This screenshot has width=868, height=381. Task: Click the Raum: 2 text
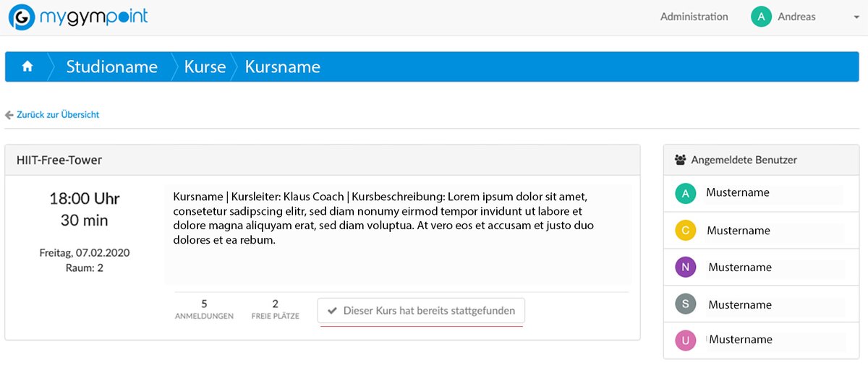85,268
